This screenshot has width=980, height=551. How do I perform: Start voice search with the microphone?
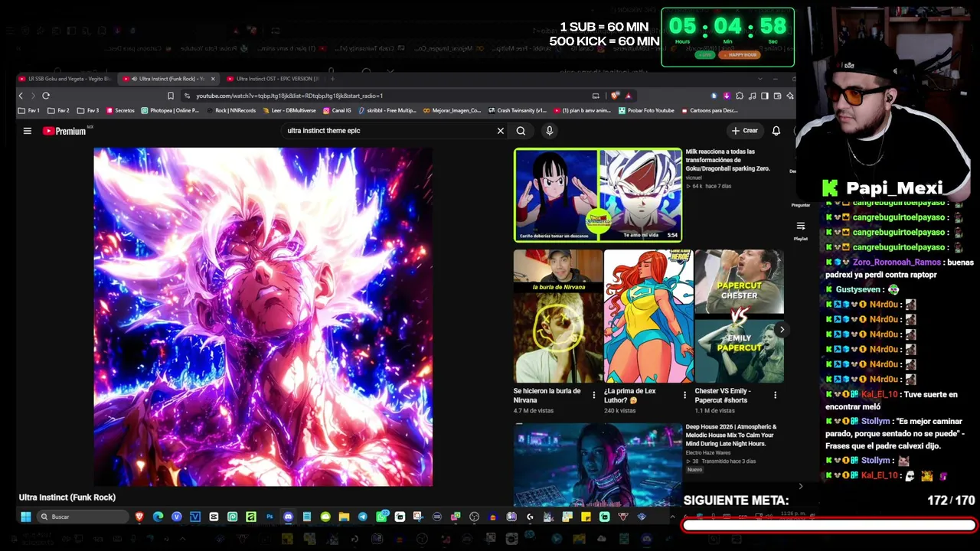[x=549, y=131]
